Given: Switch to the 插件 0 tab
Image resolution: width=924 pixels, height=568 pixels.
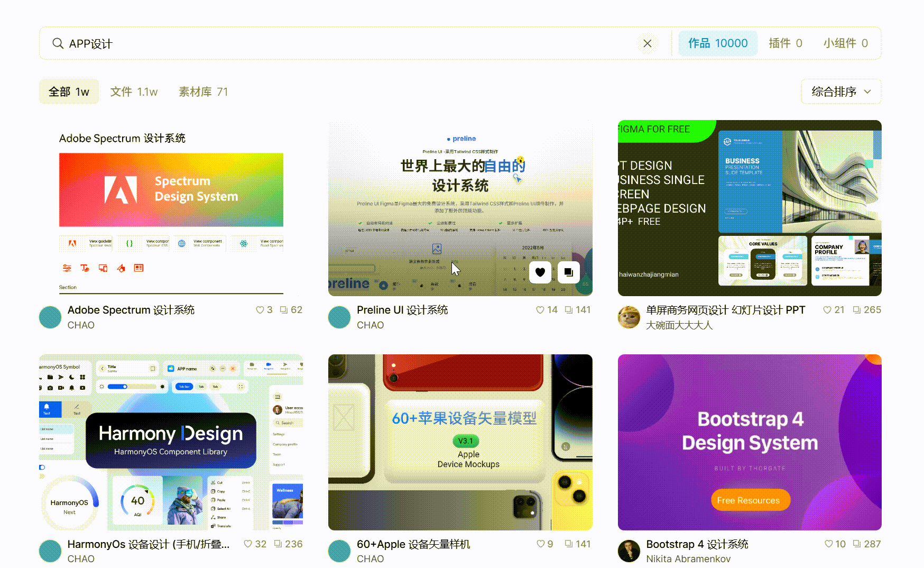Looking at the screenshot, I should [x=786, y=43].
